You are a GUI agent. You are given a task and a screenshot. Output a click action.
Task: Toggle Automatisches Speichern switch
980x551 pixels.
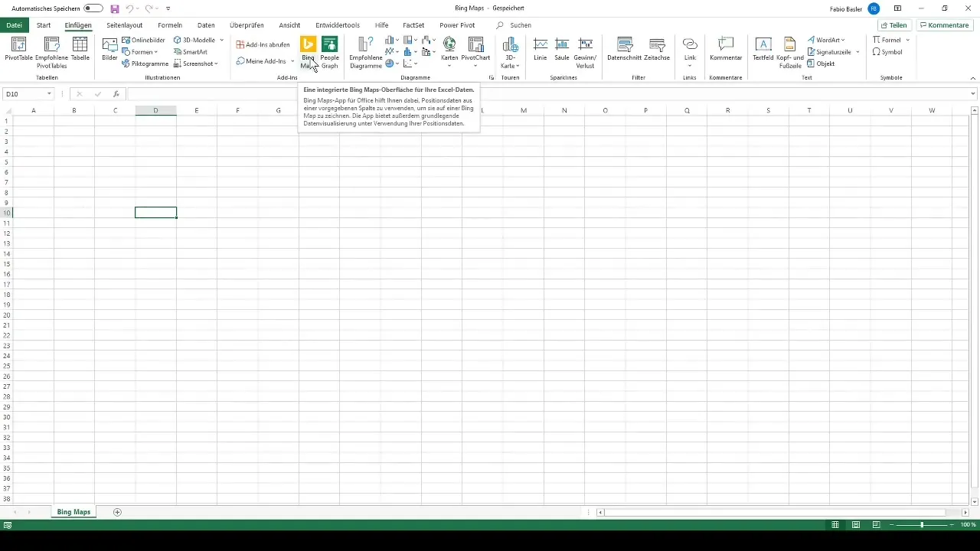[93, 8]
